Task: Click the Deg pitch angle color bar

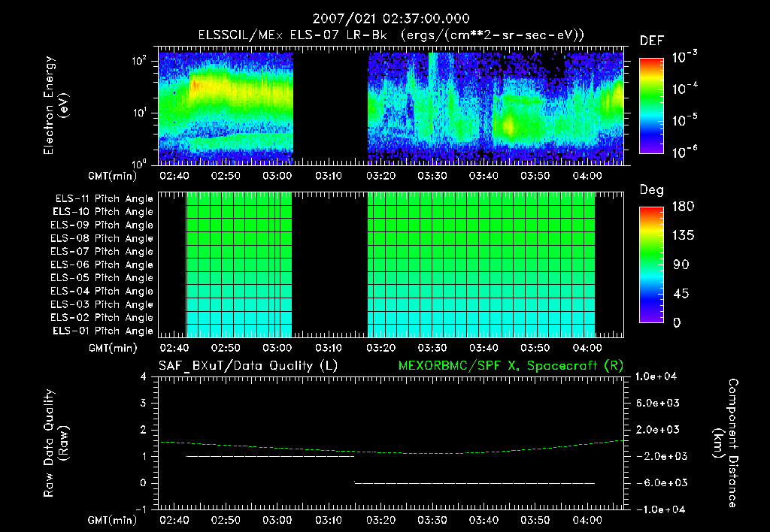Action: [x=652, y=264]
